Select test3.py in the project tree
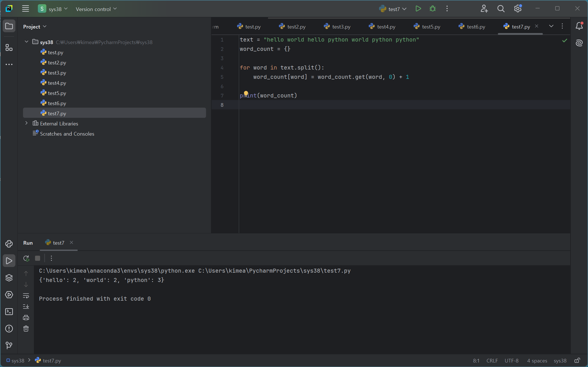 pos(57,73)
